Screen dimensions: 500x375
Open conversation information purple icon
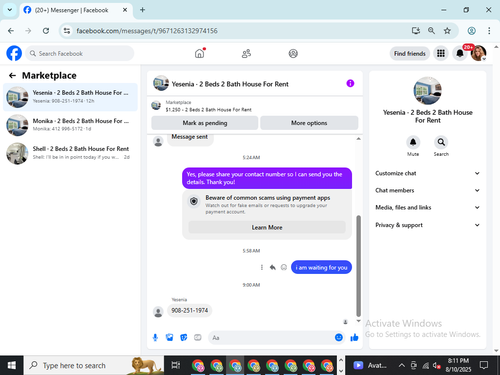pos(350,83)
